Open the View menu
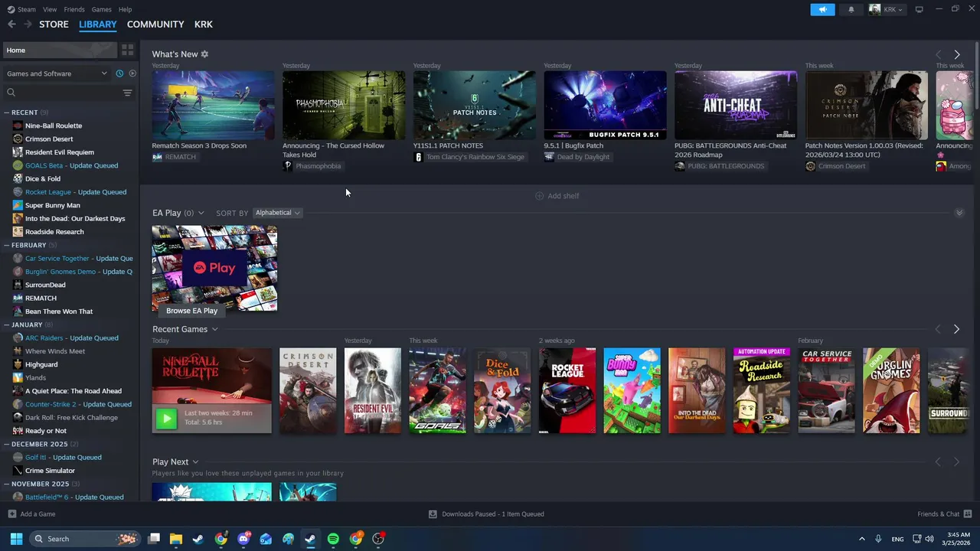The height and width of the screenshot is (551, 980). (x=50, y=9)
